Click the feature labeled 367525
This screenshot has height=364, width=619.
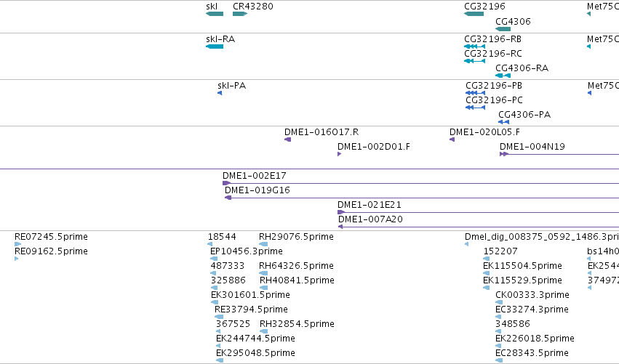coord(218,331)
